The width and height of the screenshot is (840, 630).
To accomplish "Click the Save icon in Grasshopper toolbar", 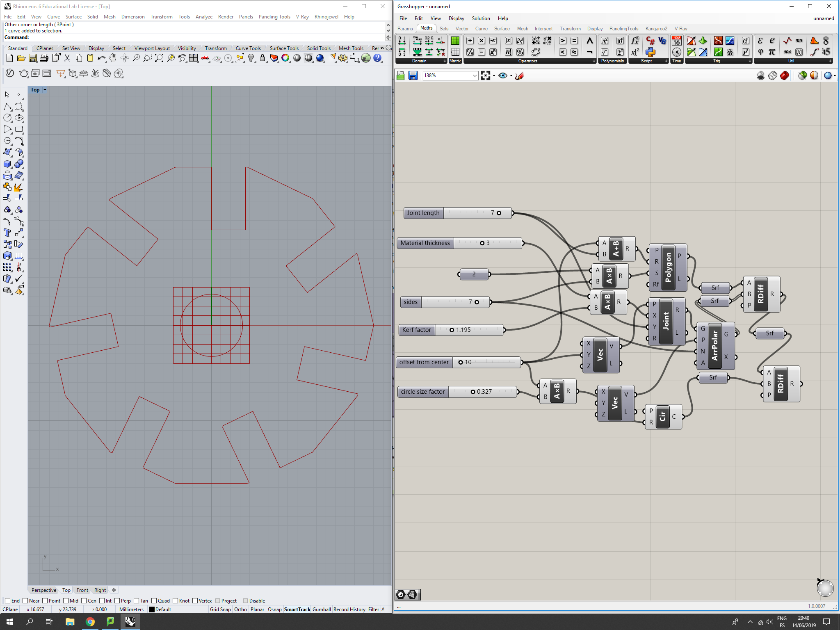I will 413,75.
